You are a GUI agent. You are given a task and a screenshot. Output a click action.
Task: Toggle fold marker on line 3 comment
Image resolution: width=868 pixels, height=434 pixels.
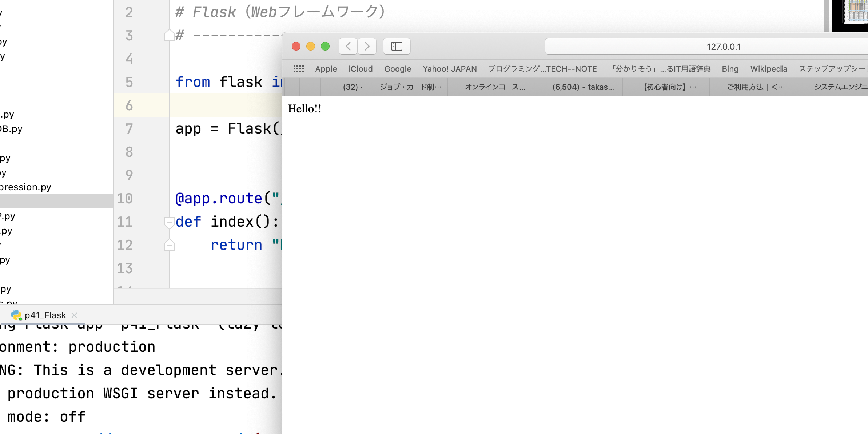pyautogui.click(x=169, y=36)
